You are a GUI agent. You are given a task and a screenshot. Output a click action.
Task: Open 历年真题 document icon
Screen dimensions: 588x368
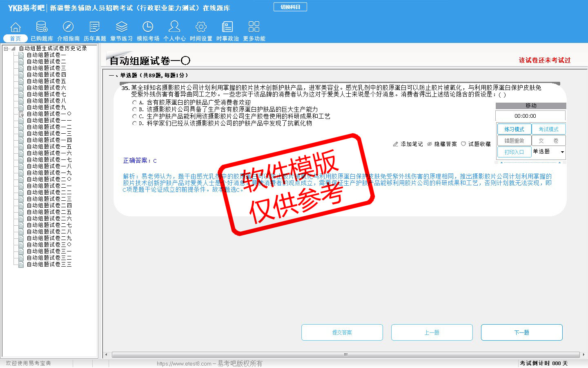tap(95, 27)
